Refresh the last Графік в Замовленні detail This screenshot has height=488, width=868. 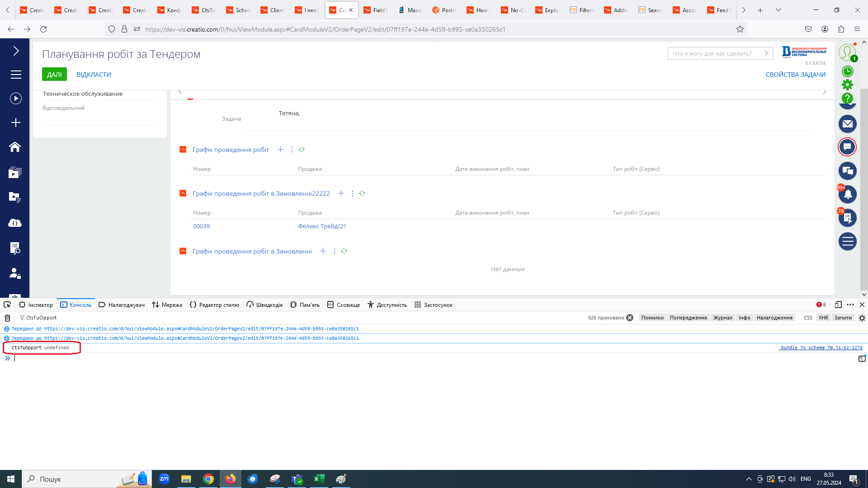(x=344, y=251)
